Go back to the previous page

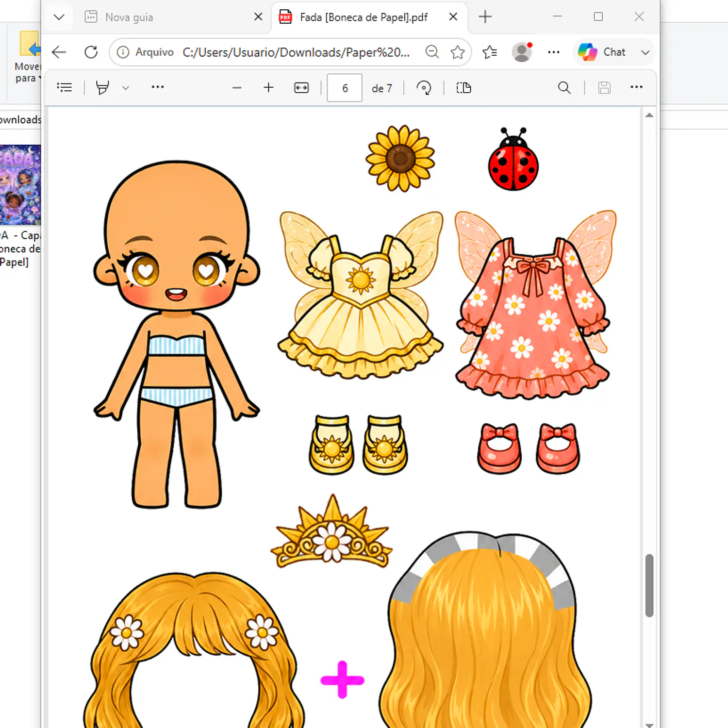pyautogui.click(x=59, y=52)
